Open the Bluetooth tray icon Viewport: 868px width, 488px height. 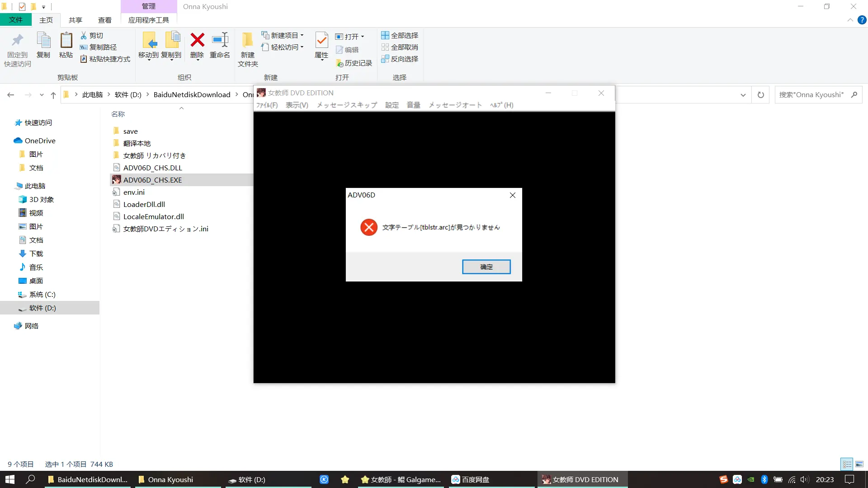764,479
